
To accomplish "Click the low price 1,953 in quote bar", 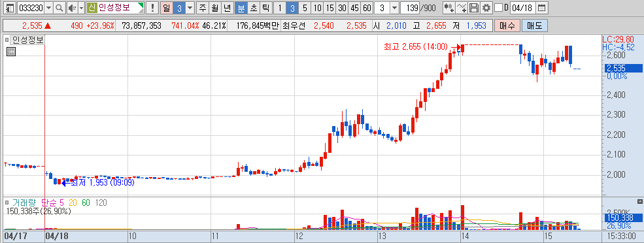I will coord(477,26).
